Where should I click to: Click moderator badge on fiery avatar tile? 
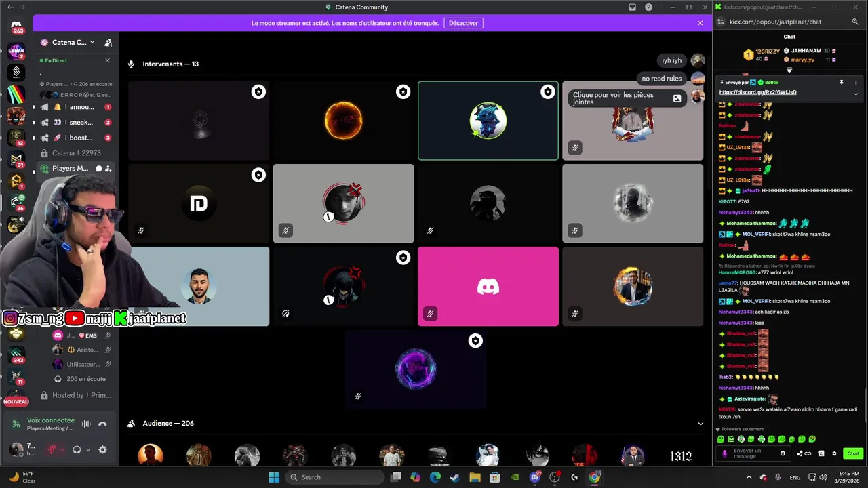pos(403,91)
